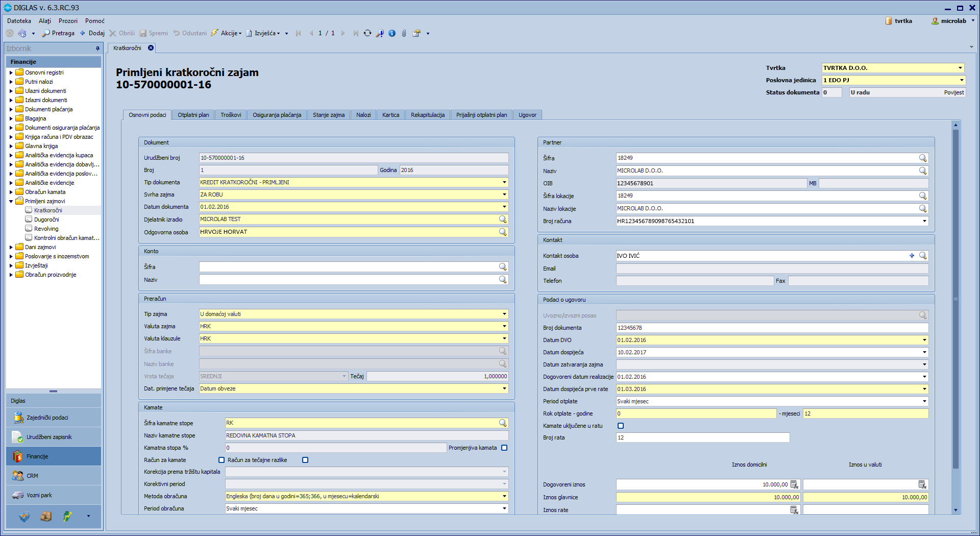Enable Kamate uključene u ratu checkbox
Image resolution: width=980 pixels, height=536 pixels.
point(621,426)
